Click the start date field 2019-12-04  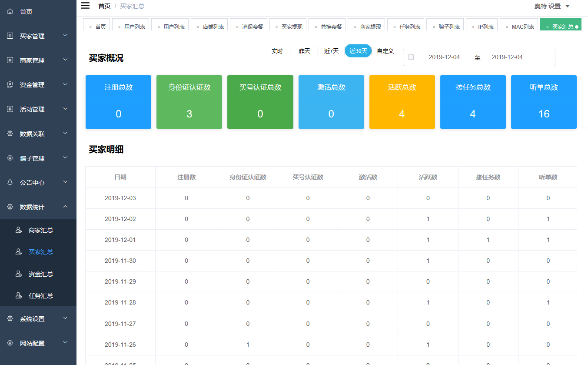coord(444,57)
